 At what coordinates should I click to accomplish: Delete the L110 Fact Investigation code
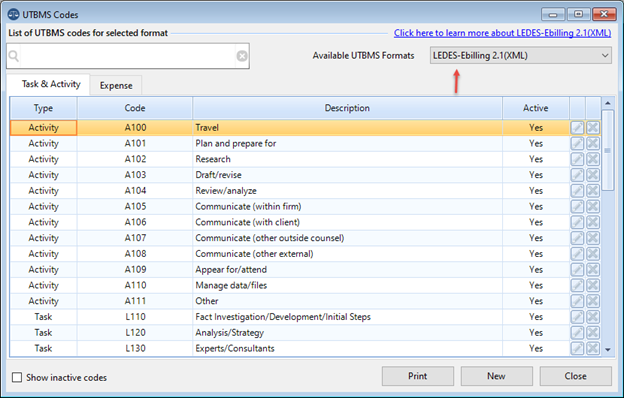coord(593,317)
